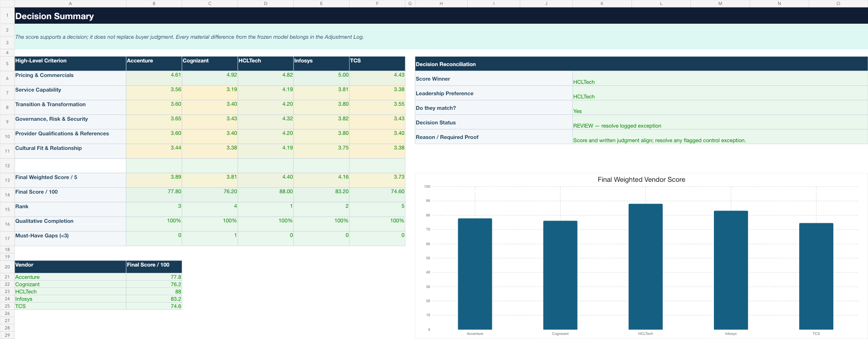Select the Service Capability row label

[70, 93]
